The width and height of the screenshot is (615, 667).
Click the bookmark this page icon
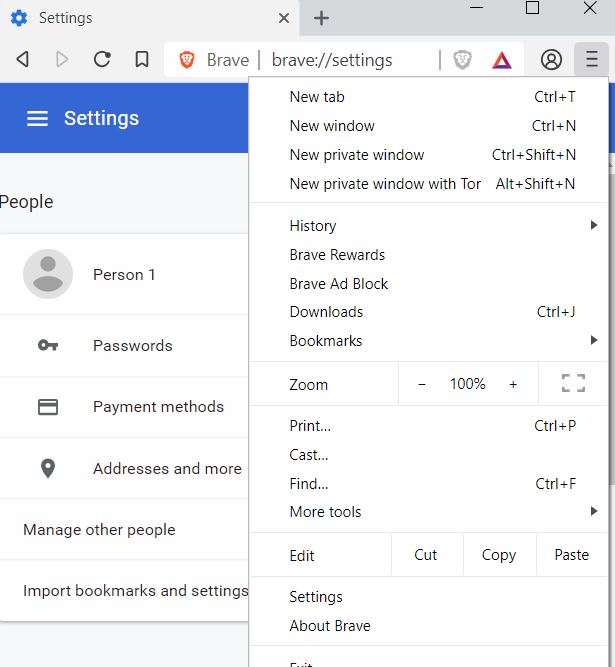coord(142,60)
